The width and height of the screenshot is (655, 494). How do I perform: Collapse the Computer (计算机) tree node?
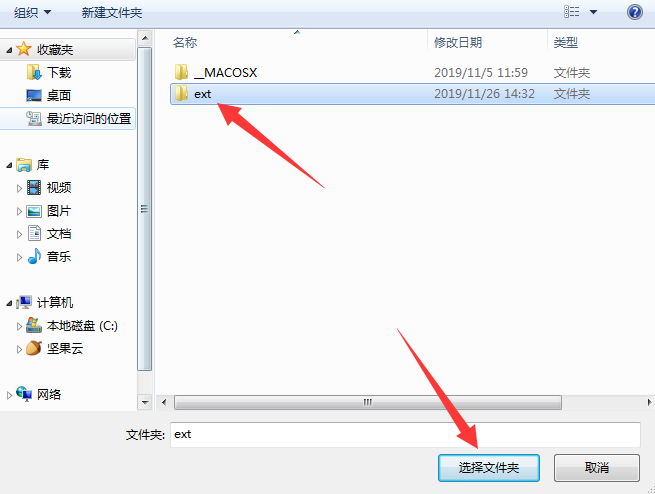tap(9, 303)
